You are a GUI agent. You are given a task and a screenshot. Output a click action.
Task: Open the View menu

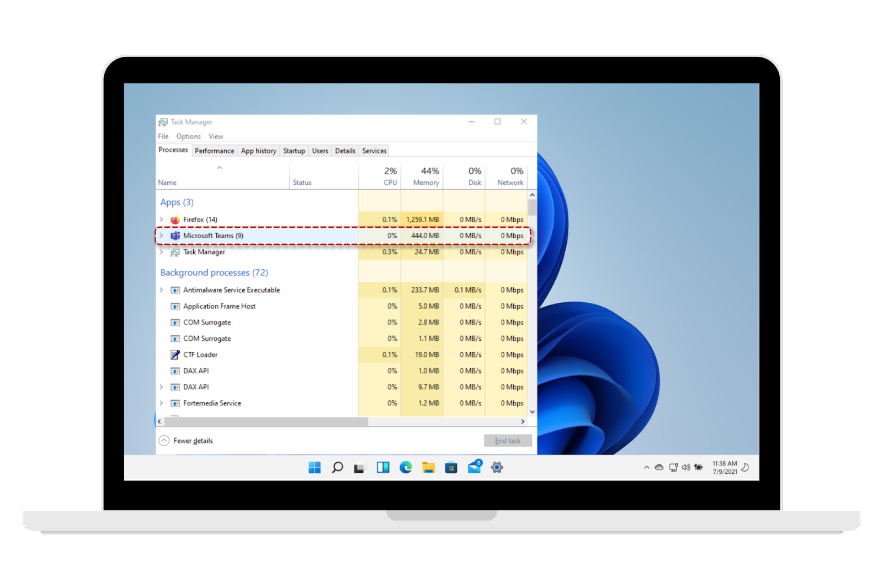point(216,137)
